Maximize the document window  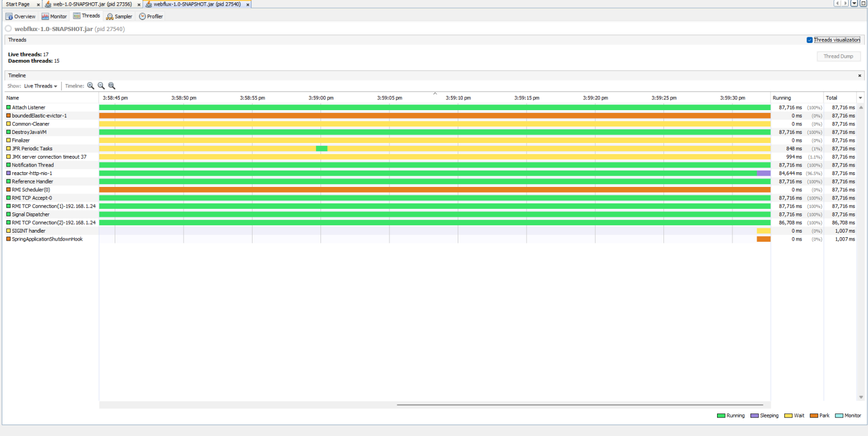tap(862, 3)
